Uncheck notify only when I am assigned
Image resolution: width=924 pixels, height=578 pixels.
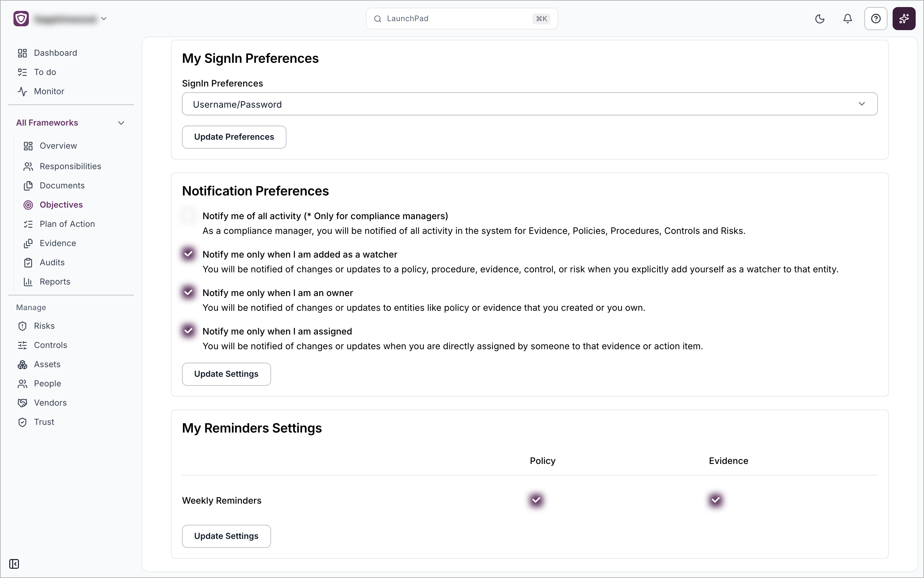click(188, 331)
